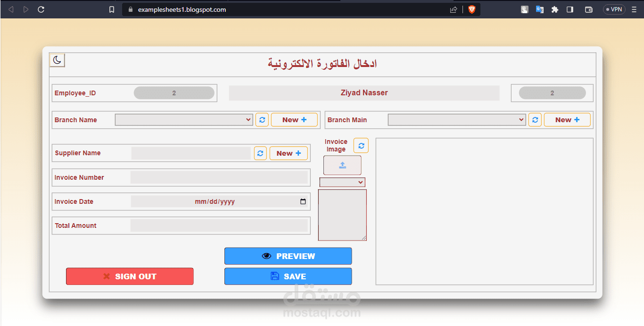
Task: Open the dropdown below the upload button
Action: [x=342, y=182]
